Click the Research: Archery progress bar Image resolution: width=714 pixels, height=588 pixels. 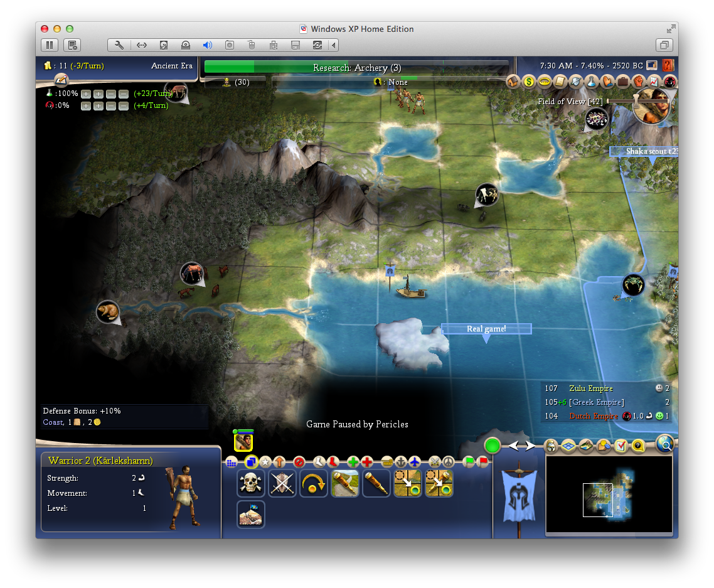pyautogui.click(x=356, y=67)
